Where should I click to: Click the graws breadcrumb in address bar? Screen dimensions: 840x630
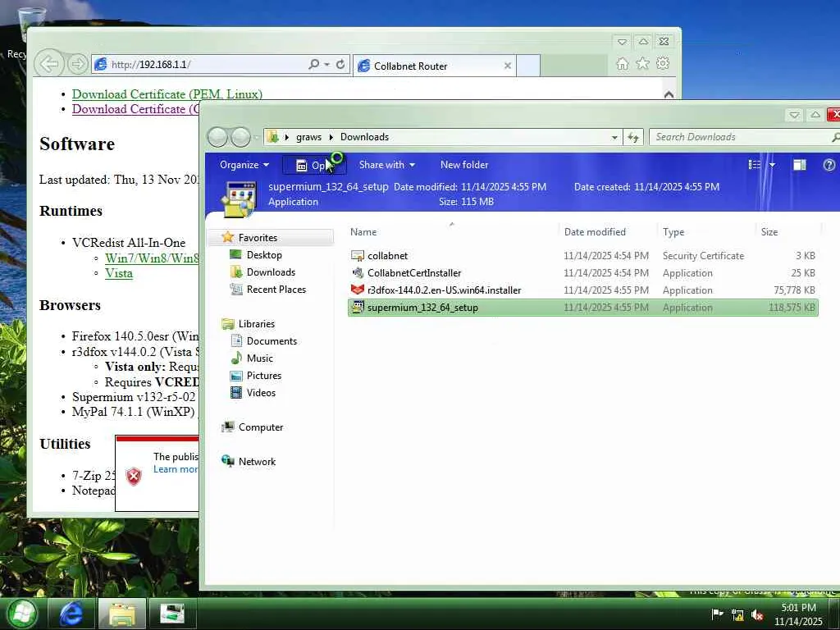point(308,137)
